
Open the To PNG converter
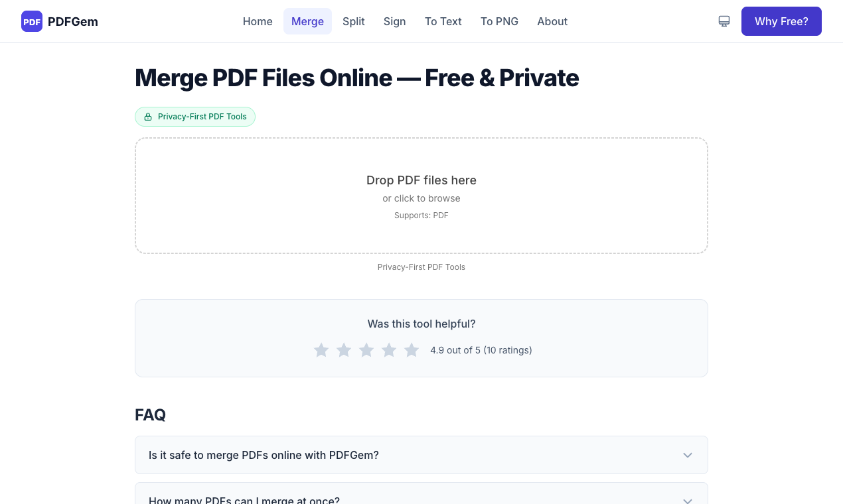(x=499, y=21)
